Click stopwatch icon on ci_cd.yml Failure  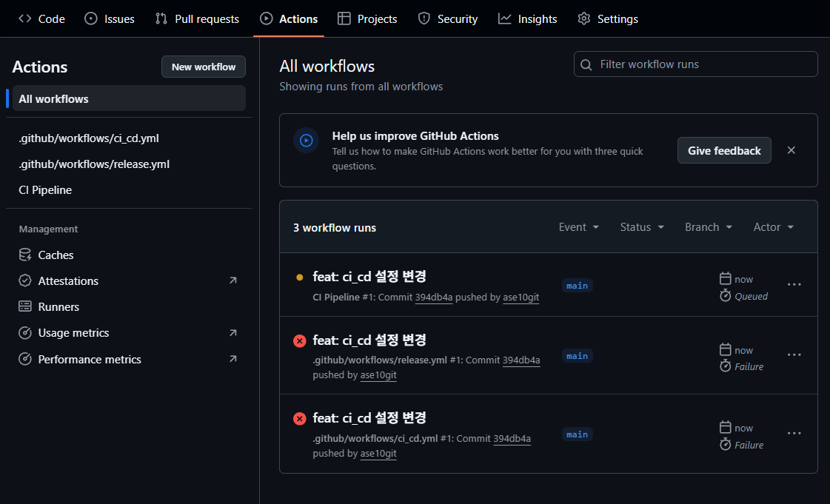pos(725,444)
